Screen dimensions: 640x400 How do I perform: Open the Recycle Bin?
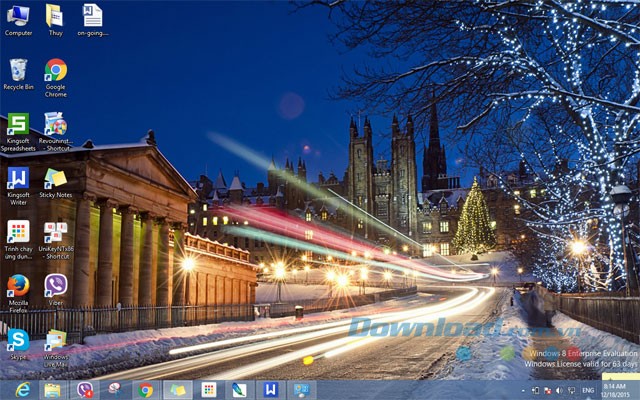click(x=18, y=70)
